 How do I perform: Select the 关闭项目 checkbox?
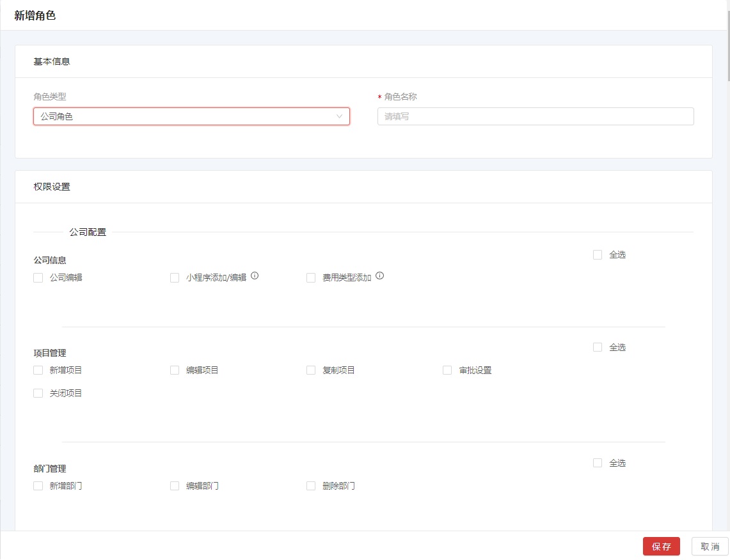point(38,394)
